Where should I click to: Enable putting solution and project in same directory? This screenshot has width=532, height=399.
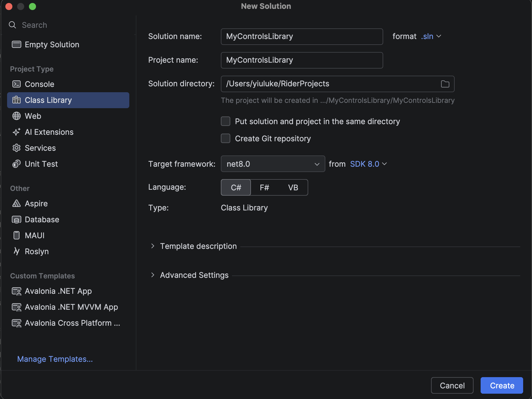point(225,121)
